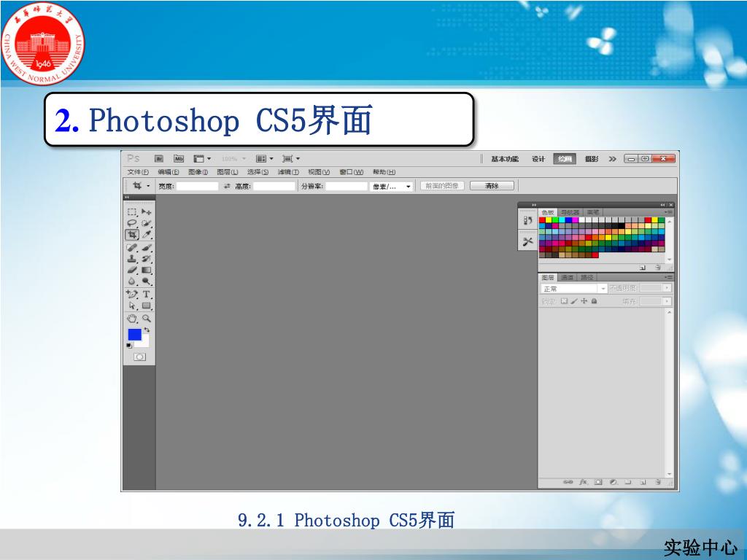Create new layer group icon

coord(628,482)
